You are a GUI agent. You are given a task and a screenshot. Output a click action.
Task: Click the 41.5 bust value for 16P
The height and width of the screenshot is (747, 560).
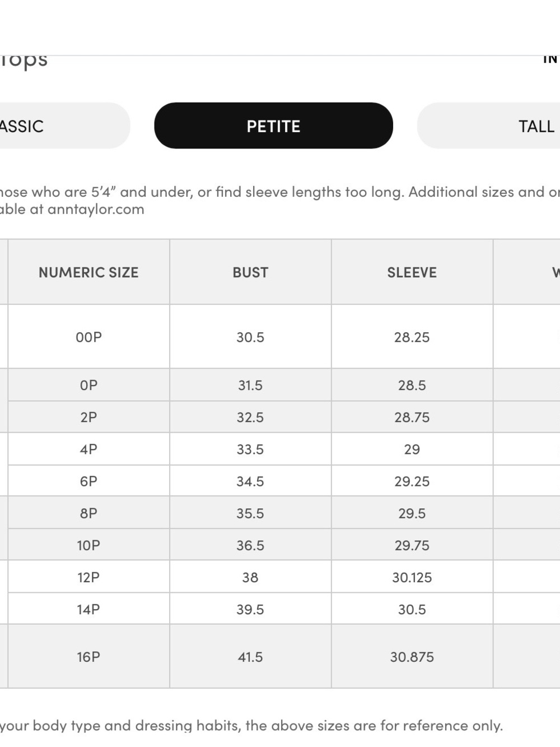click(x=250, y=656)
